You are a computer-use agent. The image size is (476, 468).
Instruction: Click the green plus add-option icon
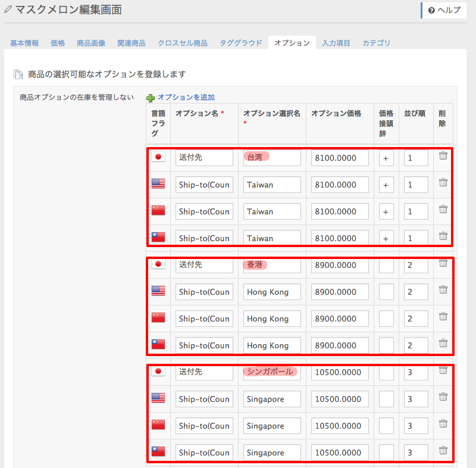151,98
